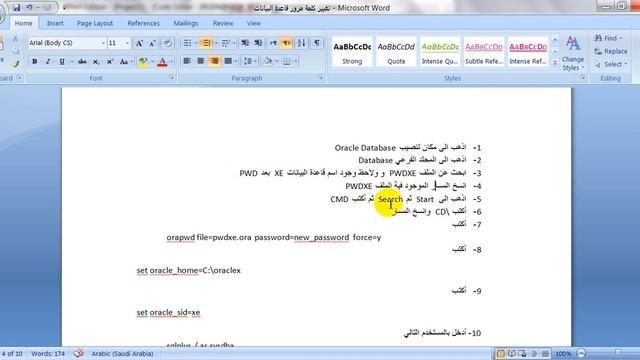Click the spelling check status icon
The image size is (640, 360).
78,353
